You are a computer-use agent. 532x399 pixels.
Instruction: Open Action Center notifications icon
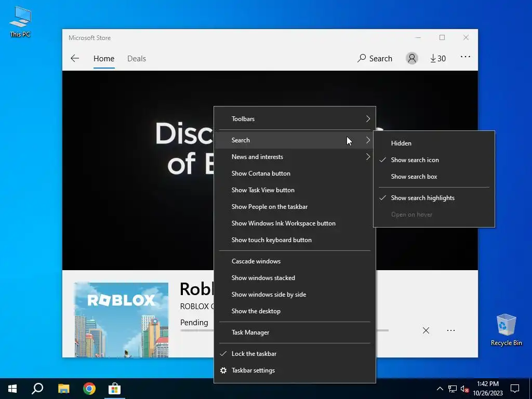pyautogui.click(x=515, y=389)
